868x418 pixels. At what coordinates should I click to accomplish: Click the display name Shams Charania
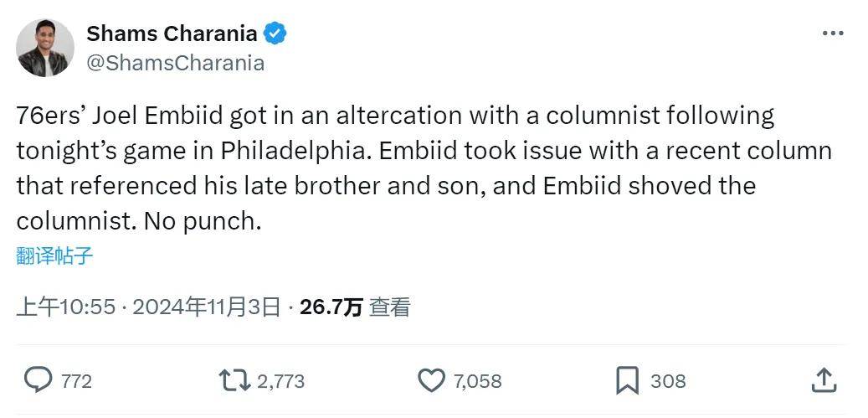172,34
